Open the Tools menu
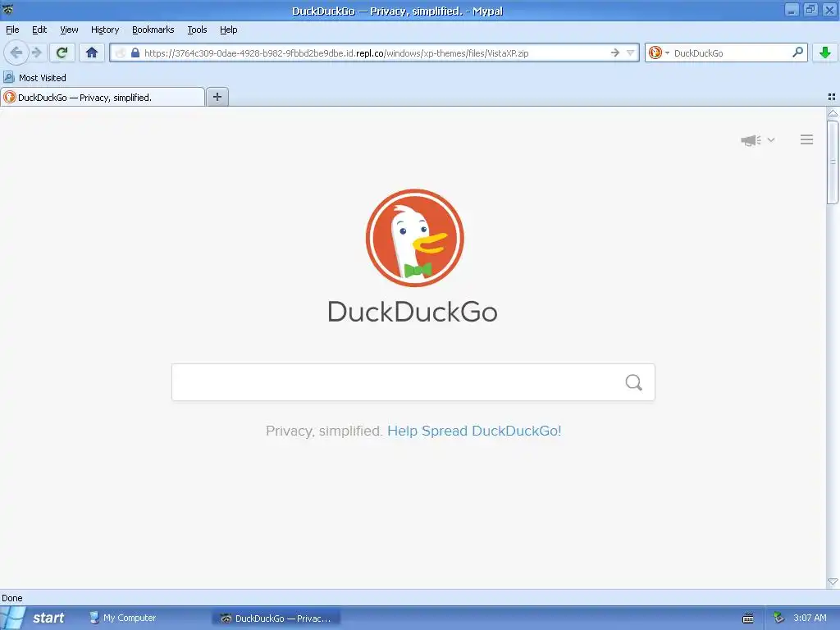Viewport: 840px width, 630px height. 197,30
